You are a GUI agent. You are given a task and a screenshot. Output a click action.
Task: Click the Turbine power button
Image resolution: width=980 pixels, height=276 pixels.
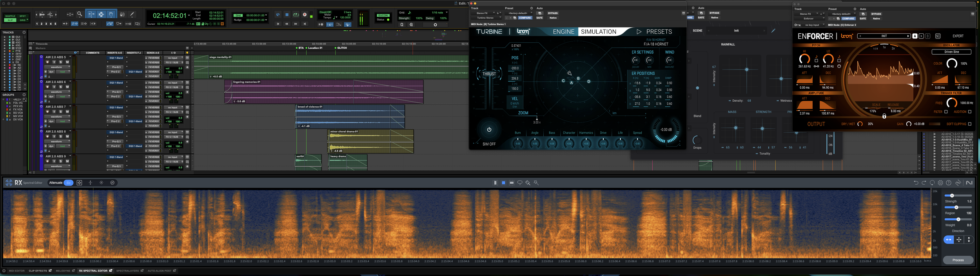coord(489,130)
